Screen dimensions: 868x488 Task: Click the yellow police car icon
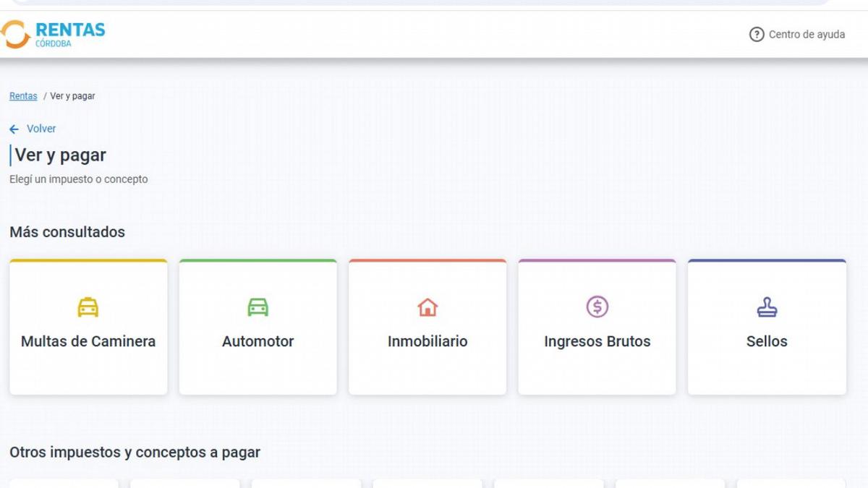(x=88, y=307)
